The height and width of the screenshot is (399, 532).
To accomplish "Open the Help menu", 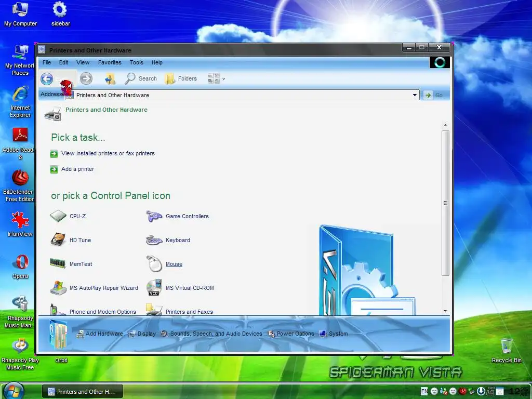I will [x=157, y=62].
